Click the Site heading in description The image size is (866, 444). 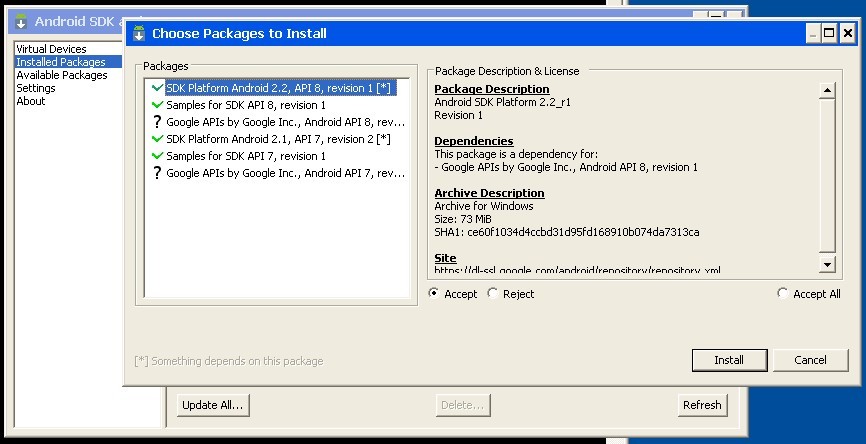(x=445, y=258)
